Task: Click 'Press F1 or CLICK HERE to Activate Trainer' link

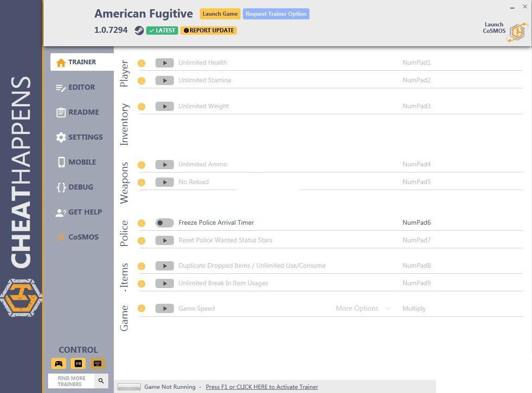Action: pyautogui.click(x=262, y=387)
